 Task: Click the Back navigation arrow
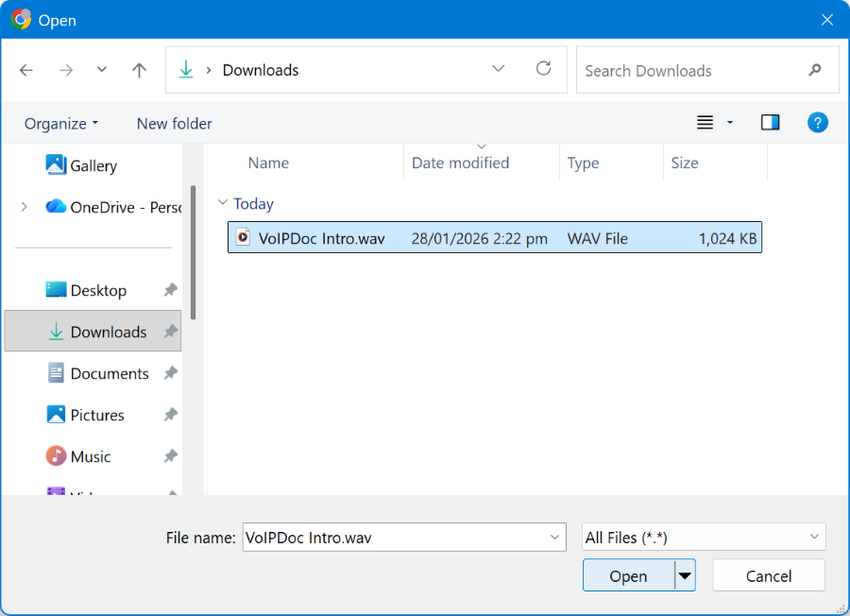[26, 70]
